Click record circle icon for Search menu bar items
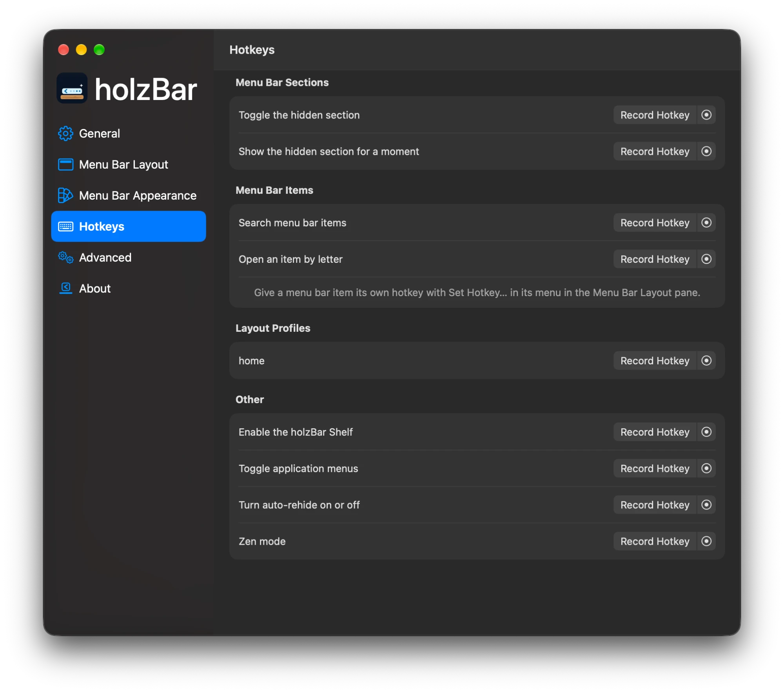Image resolution: width=784 pixels, height=693 pixels. (706, 223)
